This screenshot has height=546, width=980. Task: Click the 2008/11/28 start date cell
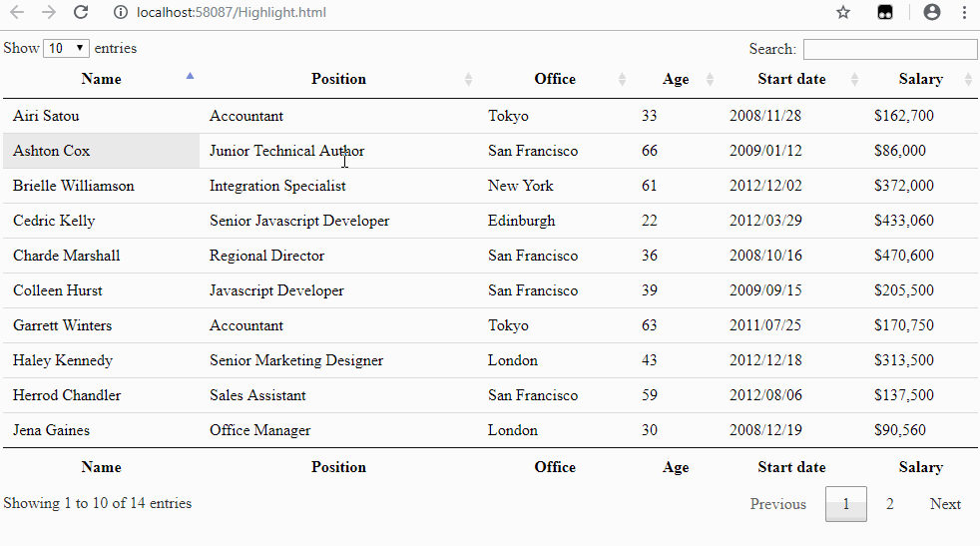click(791, 116)
